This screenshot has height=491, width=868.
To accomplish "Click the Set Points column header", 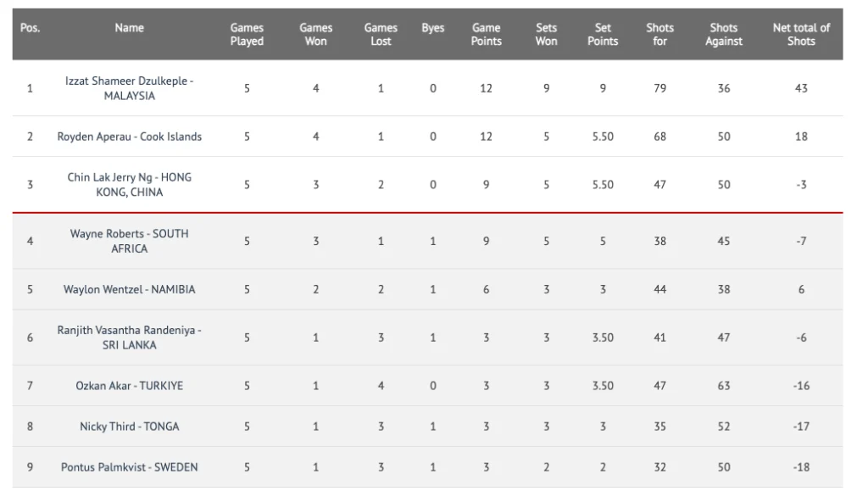I will pos(603,35).
